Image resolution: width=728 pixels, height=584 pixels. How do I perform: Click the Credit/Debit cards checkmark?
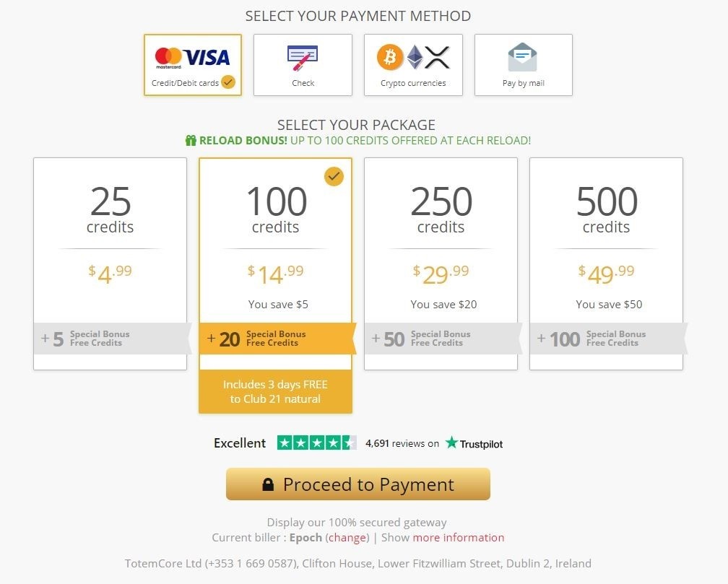[228, 82]
